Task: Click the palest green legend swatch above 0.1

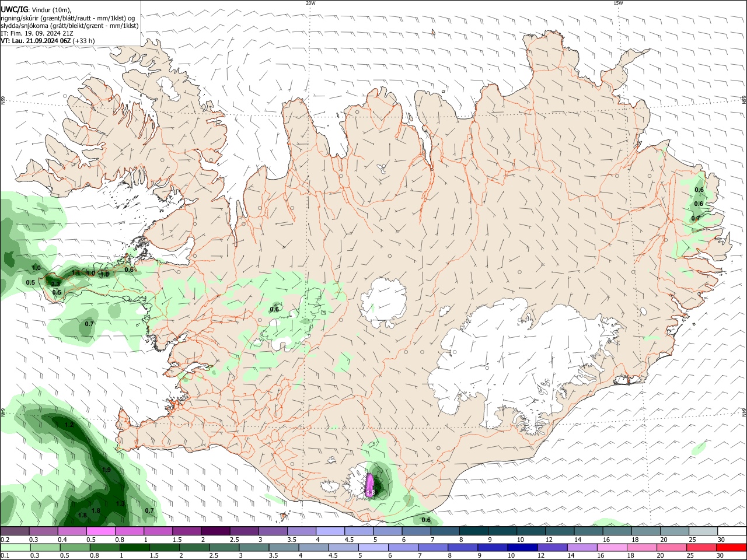Action: point(15,547)
